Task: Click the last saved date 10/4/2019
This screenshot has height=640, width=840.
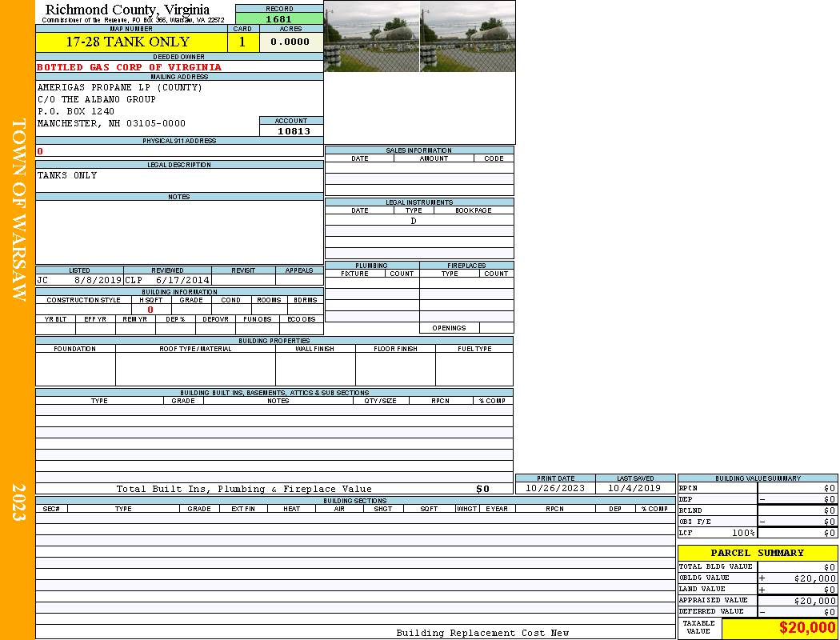Action: point(634,488)
